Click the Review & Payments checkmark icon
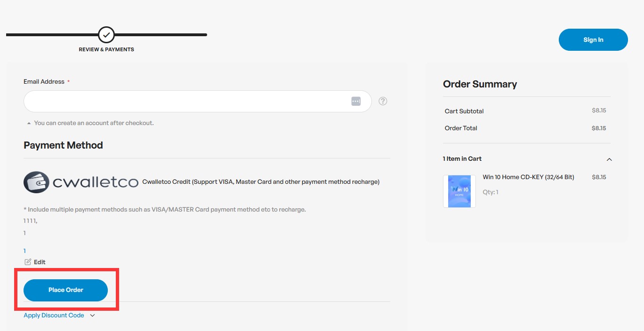Screen dimensions: 644x331 [106, 35]
